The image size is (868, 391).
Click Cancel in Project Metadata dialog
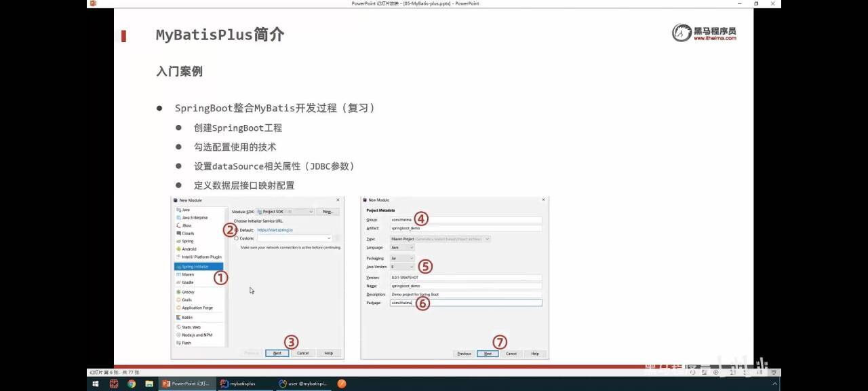coord(511,354)
